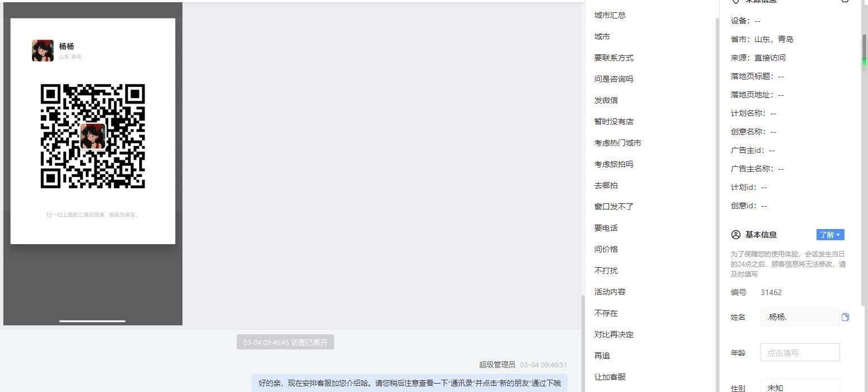
Task: Click the 落地页标题 row
Action: 757,76
